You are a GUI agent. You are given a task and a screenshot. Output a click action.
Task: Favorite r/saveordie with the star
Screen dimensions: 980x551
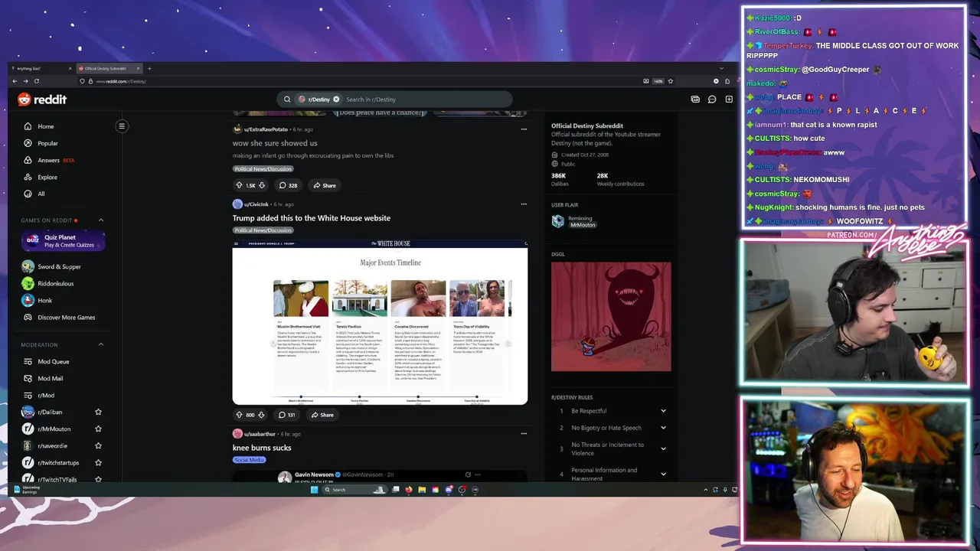(98, 446)
